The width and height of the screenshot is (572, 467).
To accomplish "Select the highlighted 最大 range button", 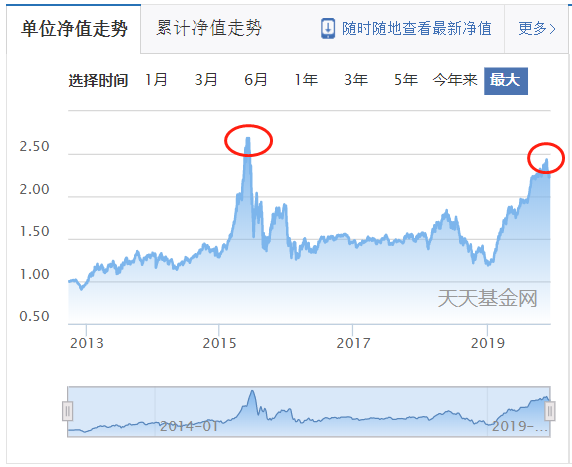I will (506, 81).
